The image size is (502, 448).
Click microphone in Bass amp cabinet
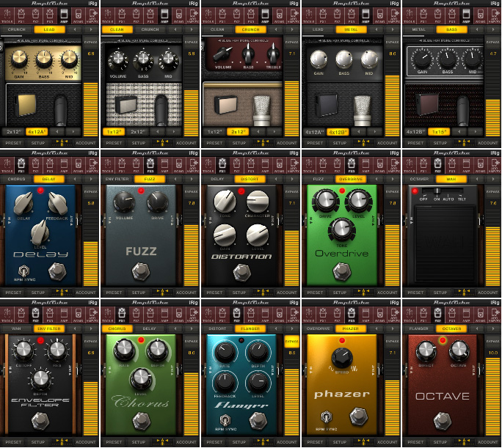click(x=462, y=110)
